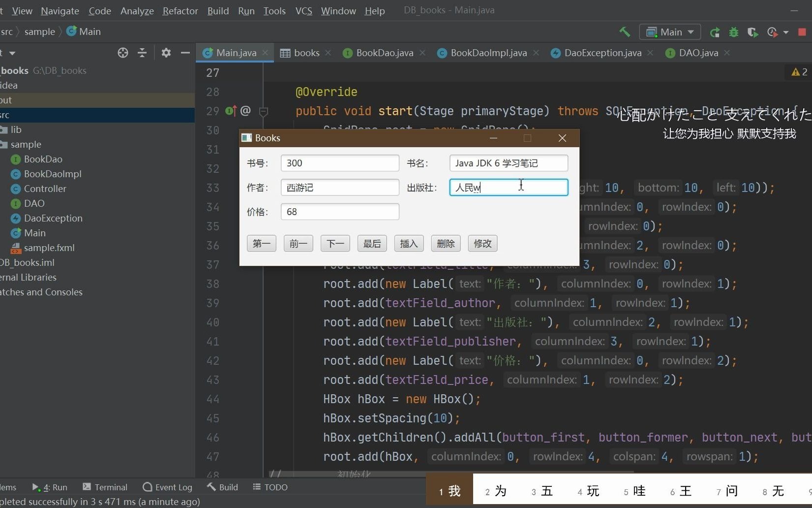The width and height of the screenshot is (812, 508).
Task: Open the Refactor menu
Action: coord(180,11)
